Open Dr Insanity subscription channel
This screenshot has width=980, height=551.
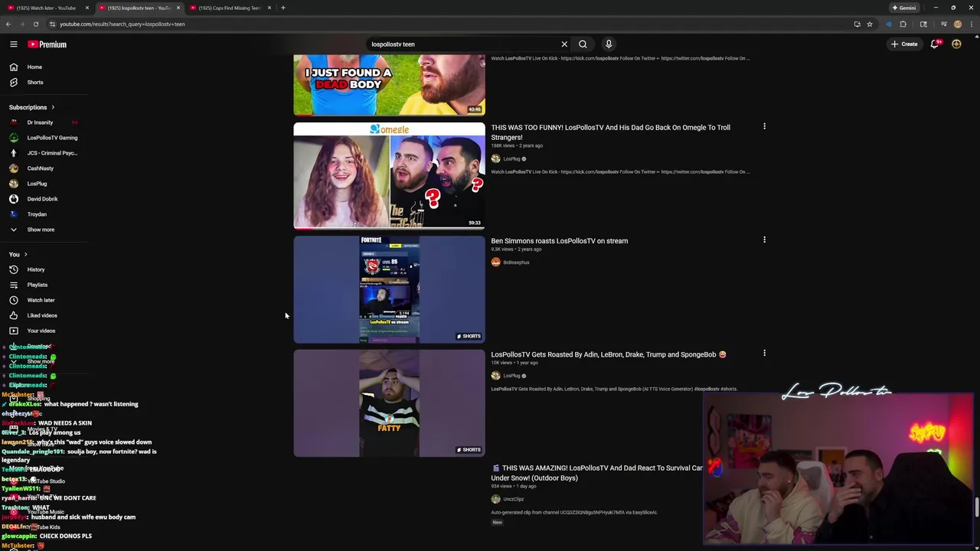pyautogui.click(x=40, y=122)
